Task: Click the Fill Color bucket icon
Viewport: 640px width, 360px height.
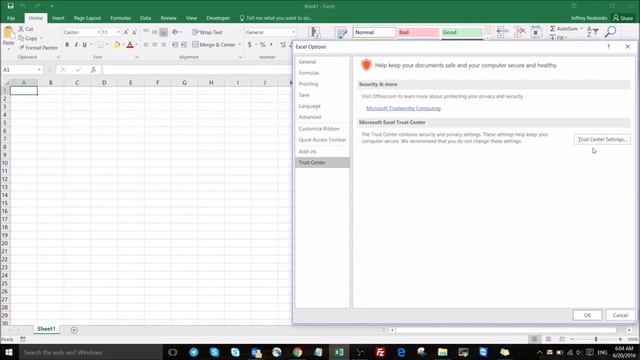Action: (x=117, y=44)
